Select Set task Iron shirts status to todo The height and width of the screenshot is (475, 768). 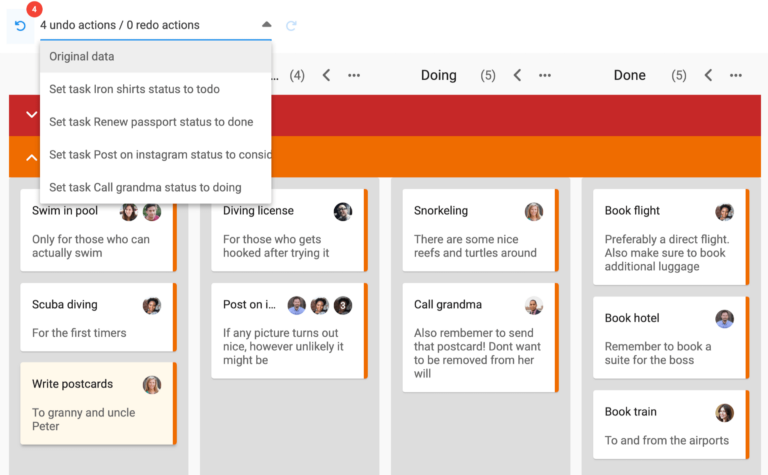(155, 89)
